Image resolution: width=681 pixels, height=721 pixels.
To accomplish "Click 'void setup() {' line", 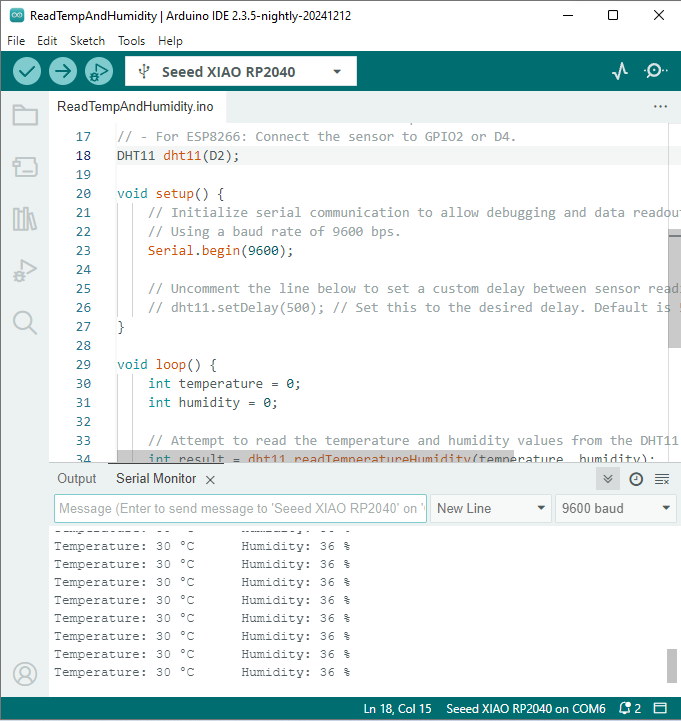I will [170, 194].
